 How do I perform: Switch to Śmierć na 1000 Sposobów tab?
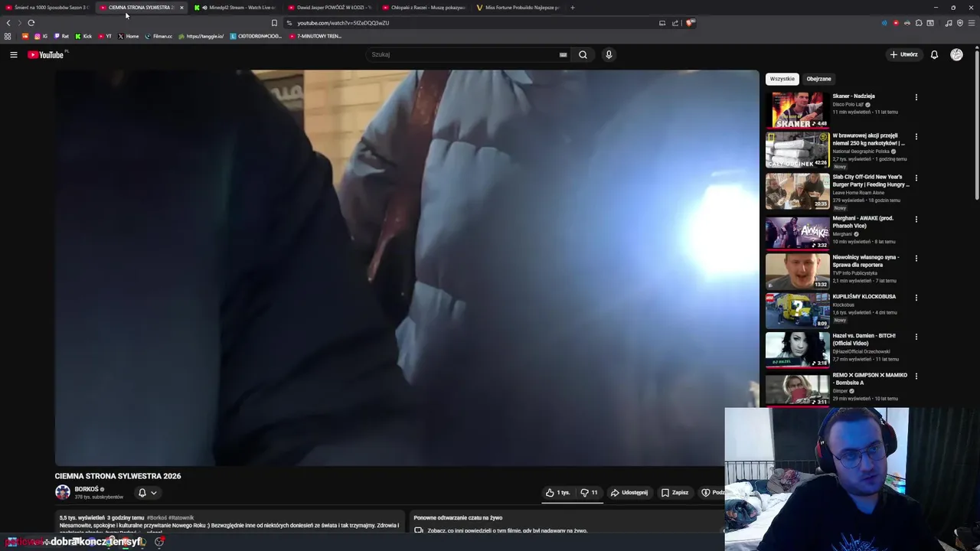[47, 8]
